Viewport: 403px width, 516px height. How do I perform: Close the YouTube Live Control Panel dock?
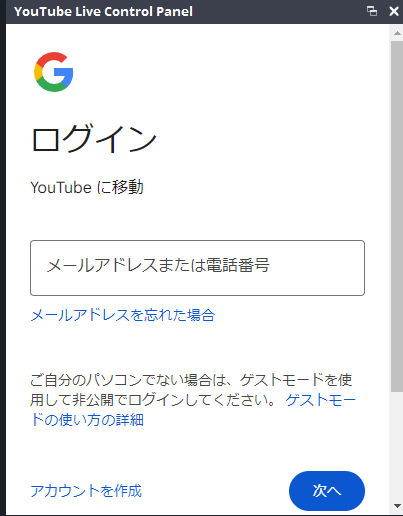(394, 11)
